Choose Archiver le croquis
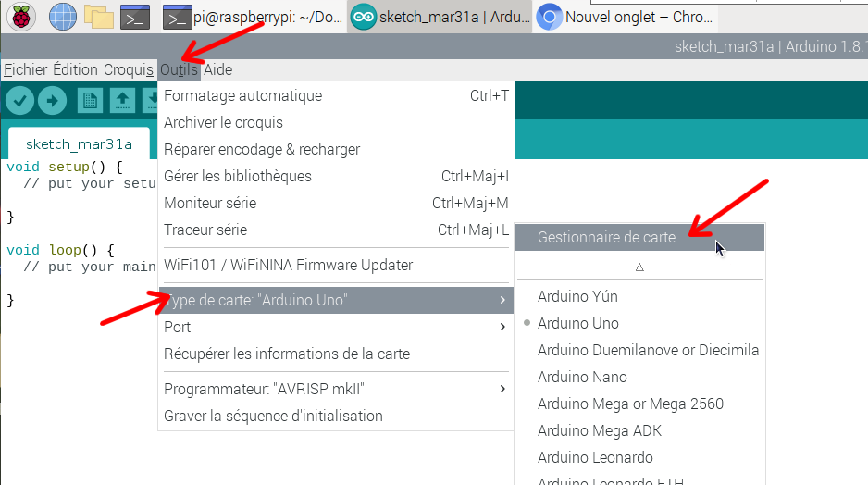Screen dimensions: 868x485 [336, 122]
